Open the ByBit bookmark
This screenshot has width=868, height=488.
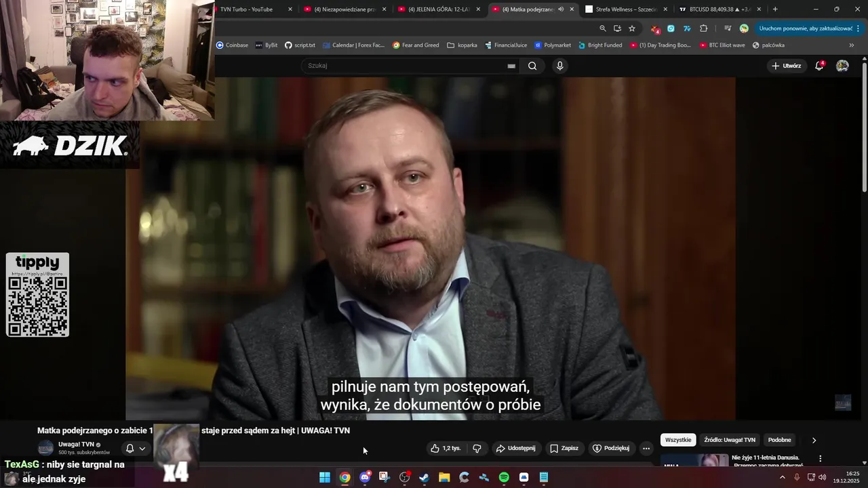[x=267, y=45]
